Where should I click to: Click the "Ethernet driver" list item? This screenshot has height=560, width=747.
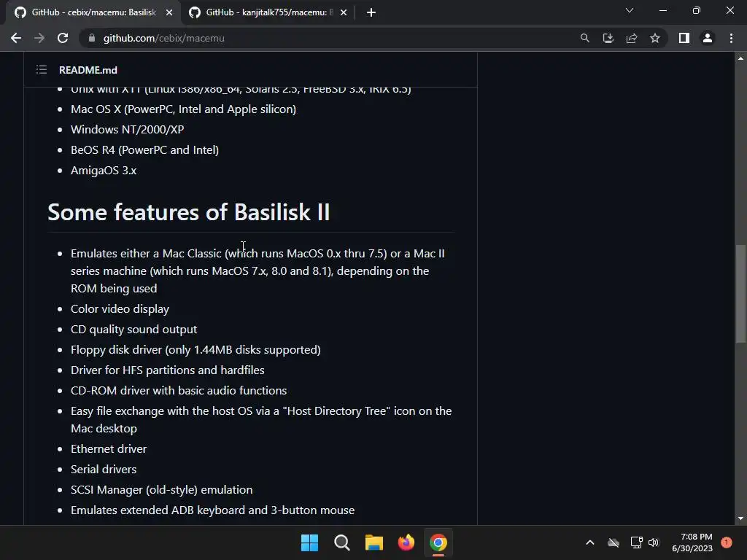coord(109,449)
